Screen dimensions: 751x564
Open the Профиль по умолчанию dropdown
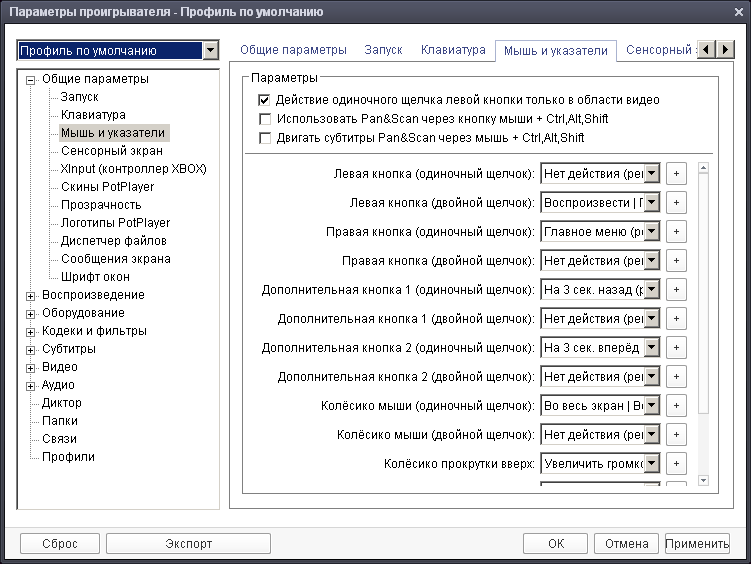pos(209,50)
